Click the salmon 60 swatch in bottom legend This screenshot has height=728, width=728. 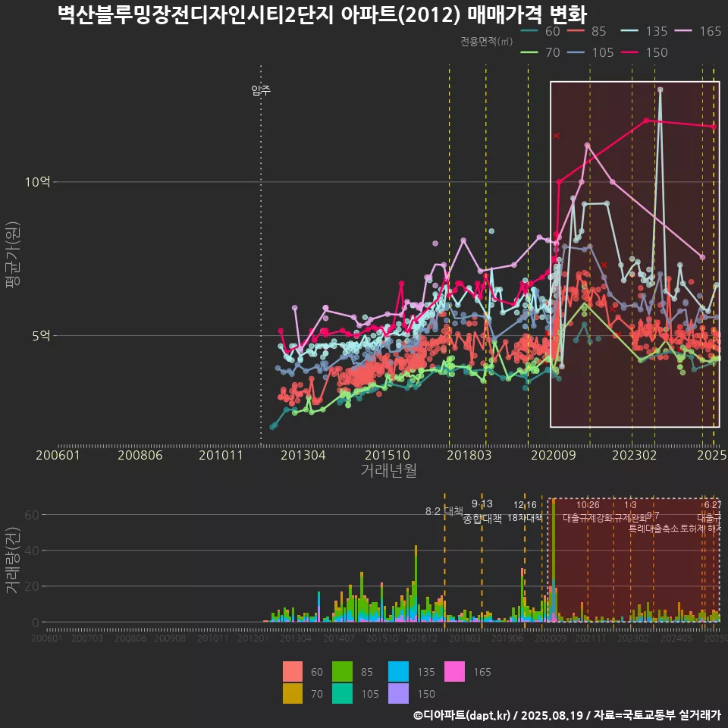(x=293, y=671)
